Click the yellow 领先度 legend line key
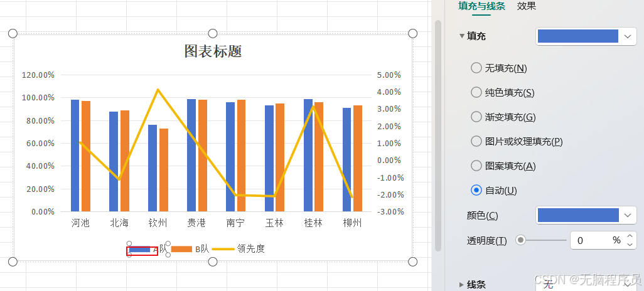 (x=223, y=249)
